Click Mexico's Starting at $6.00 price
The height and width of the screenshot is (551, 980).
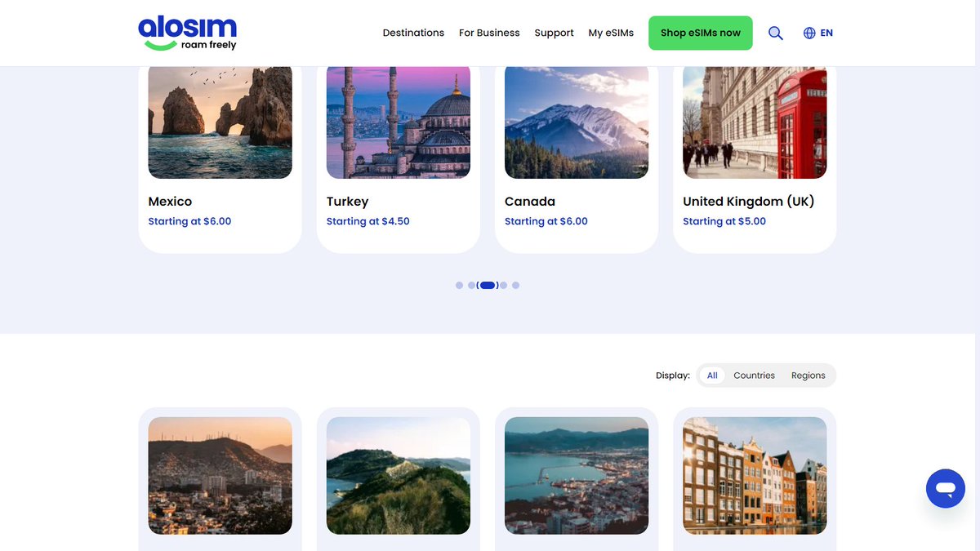(189, 221)
